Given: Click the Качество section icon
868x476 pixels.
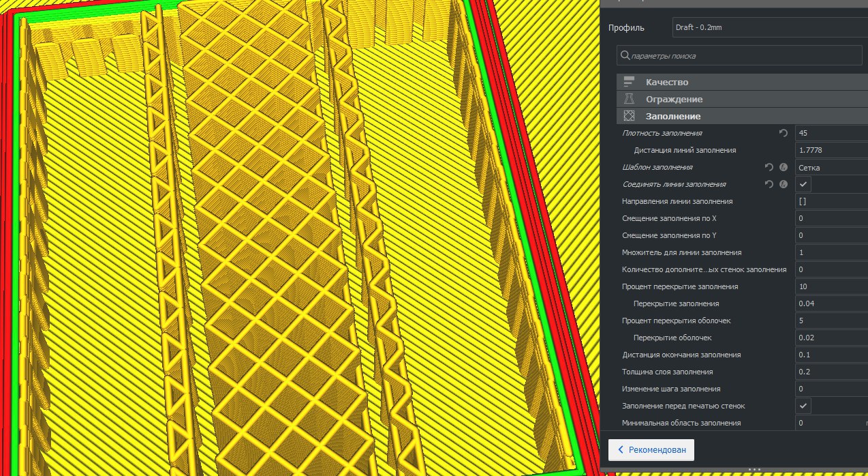Looking at the screenshot, I should tap(629, 82).
